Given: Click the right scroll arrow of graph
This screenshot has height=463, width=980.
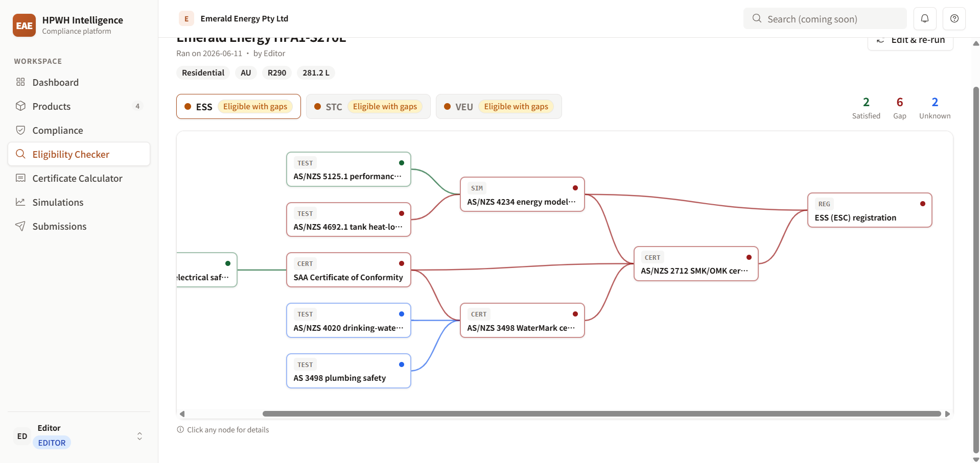Looking at the screenshot, I should 947,414.
